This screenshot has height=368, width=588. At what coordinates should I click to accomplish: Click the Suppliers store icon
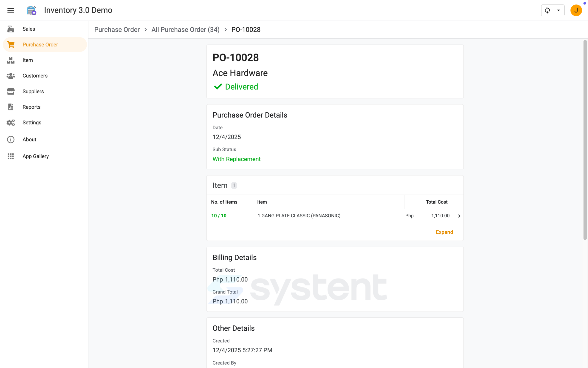coord(11,91)
